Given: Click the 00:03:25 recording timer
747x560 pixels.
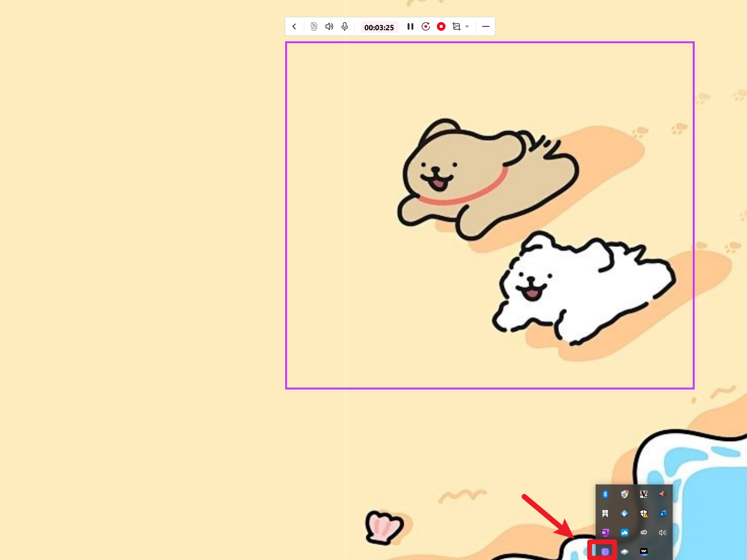Looking at the screenshot, I should (379, 27).
